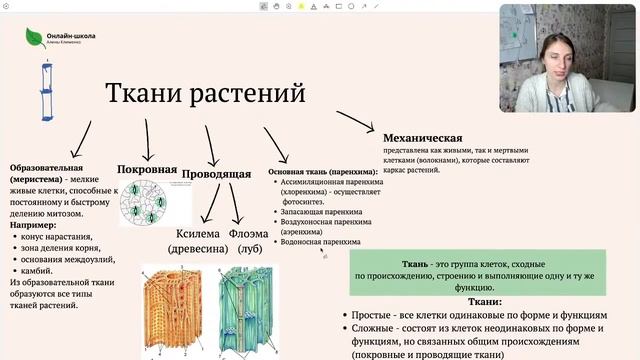Click the sticker tool next to hand
Viewport: 640px width, 360px height.
pyautogui.click(x=289, y=6)
